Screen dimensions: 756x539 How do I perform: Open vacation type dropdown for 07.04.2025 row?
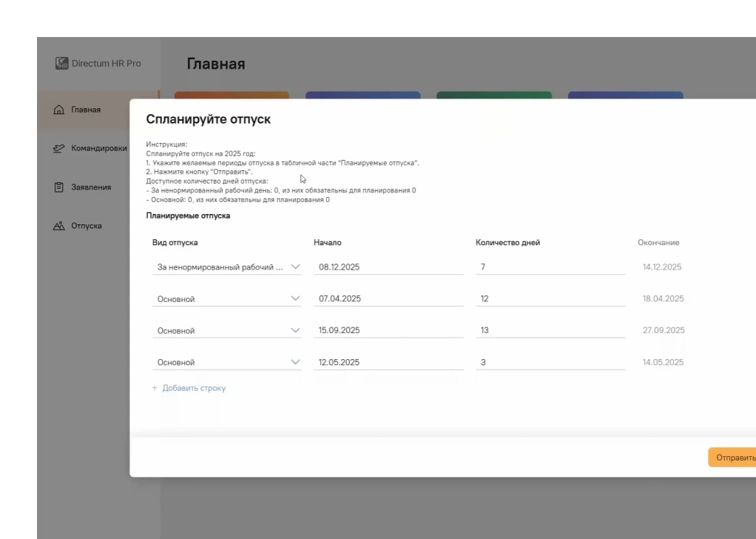pyautogui.click(x=295, y=299)
